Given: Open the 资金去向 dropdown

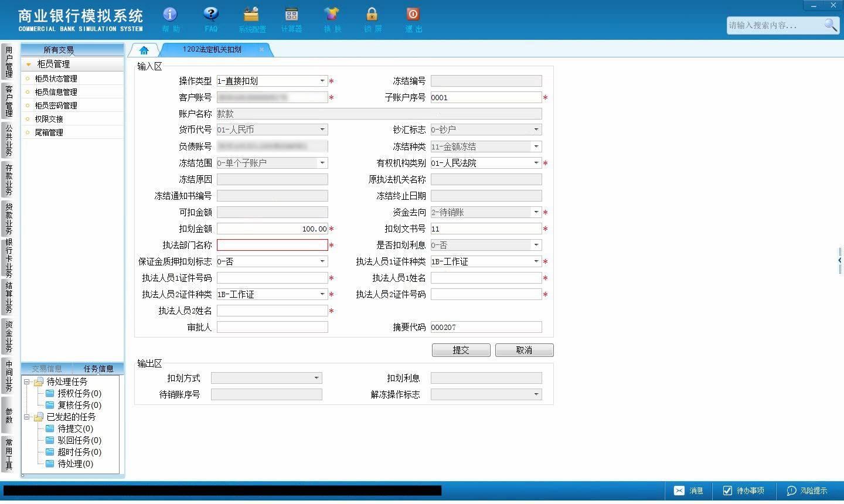Looking at the screenshot, I should point(536,212).
